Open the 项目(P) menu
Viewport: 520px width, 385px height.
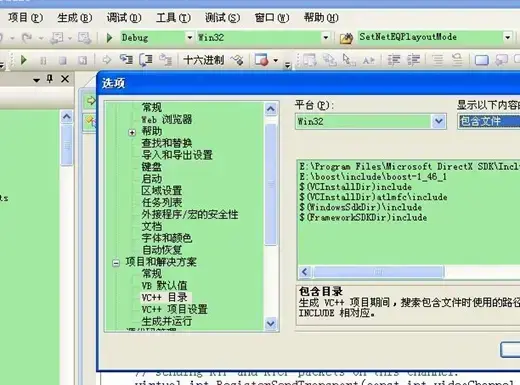point(25,18)
